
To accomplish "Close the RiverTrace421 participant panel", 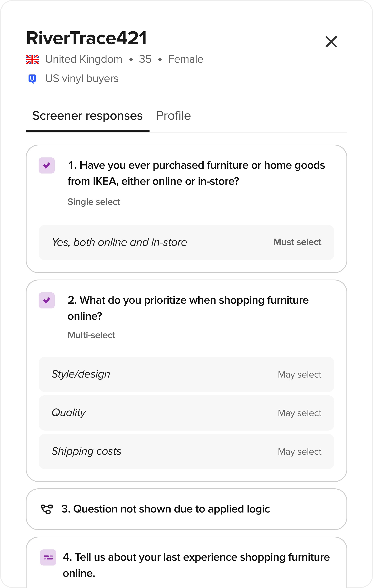I will [331, 42].
